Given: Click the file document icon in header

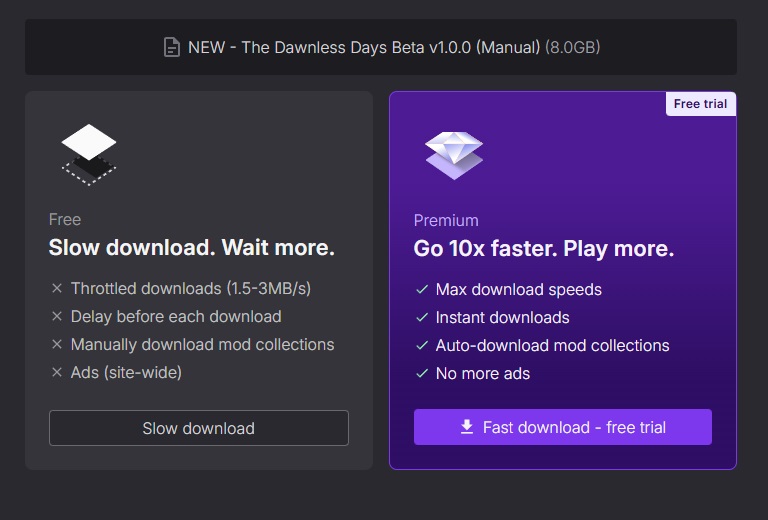Looking at the screenshot, I should (172, 47).
